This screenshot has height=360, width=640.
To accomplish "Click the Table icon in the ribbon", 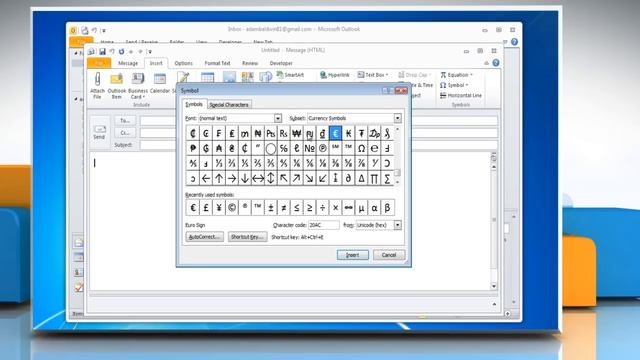I will coord(207,77).
